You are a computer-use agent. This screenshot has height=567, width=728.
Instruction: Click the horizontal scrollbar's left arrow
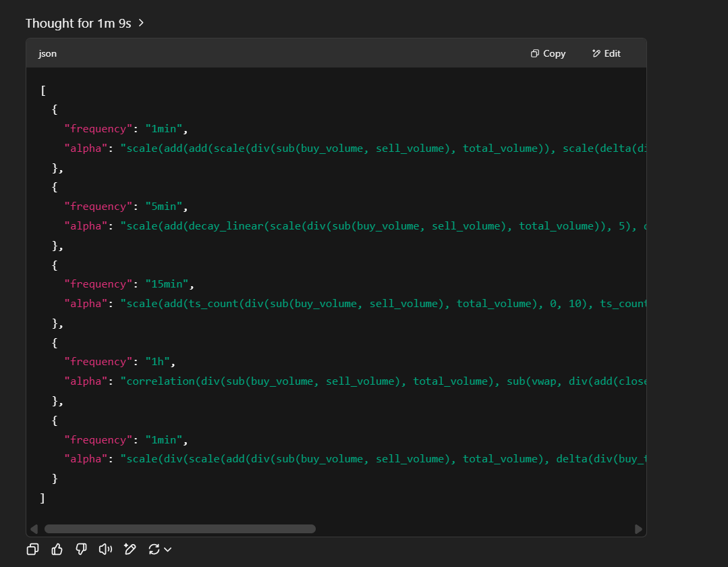34,529
